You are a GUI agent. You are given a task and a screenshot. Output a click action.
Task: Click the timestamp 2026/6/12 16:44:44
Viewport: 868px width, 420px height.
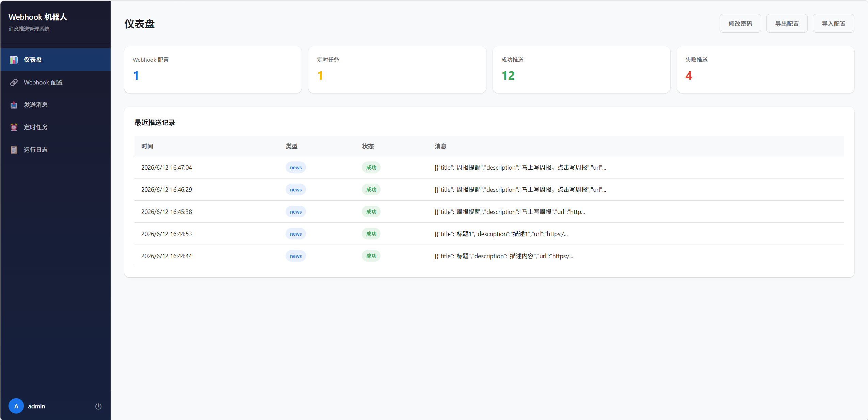(x=166, y=256)
